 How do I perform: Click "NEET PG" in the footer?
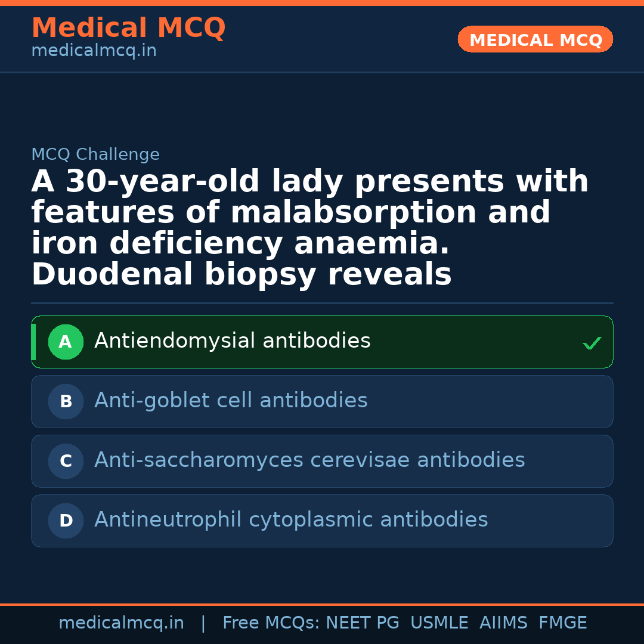[x=363, y=623]
